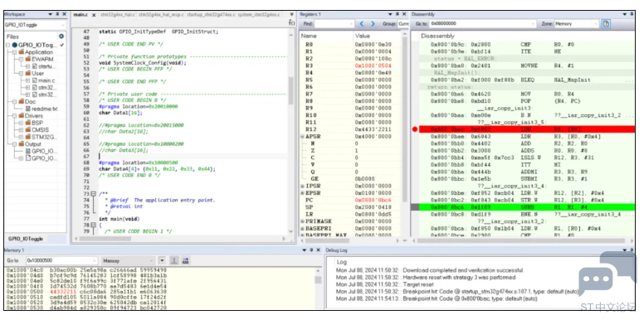The width and height of the screenshot is (644, 320).
Task: Toggle the mixed-mode icon beside Zone dropdown
Action: point(606,24)
